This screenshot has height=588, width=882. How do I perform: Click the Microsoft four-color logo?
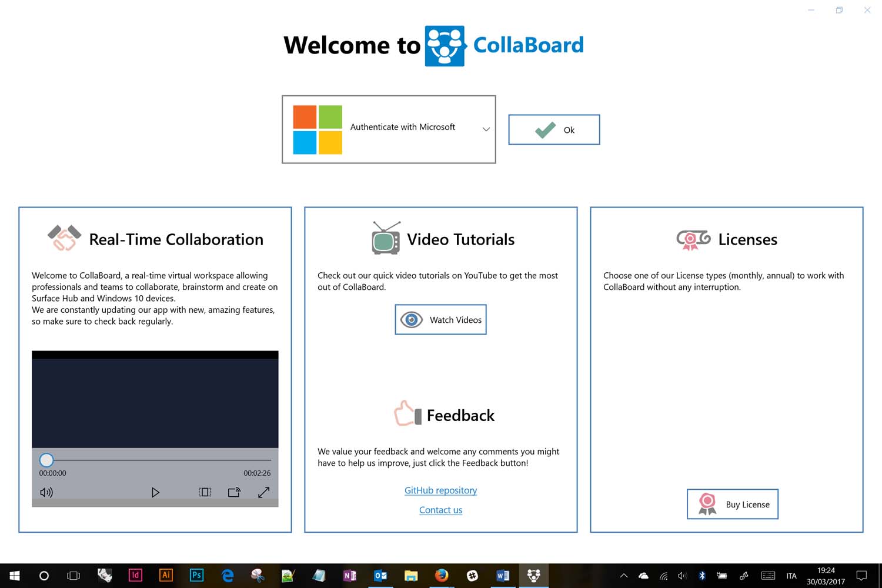tap(318, 130)
